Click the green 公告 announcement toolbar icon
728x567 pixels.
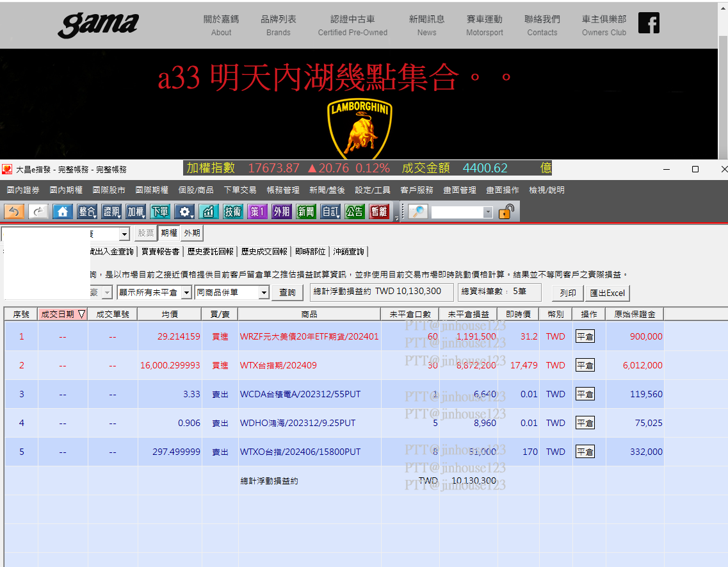(x=355, y=212)
